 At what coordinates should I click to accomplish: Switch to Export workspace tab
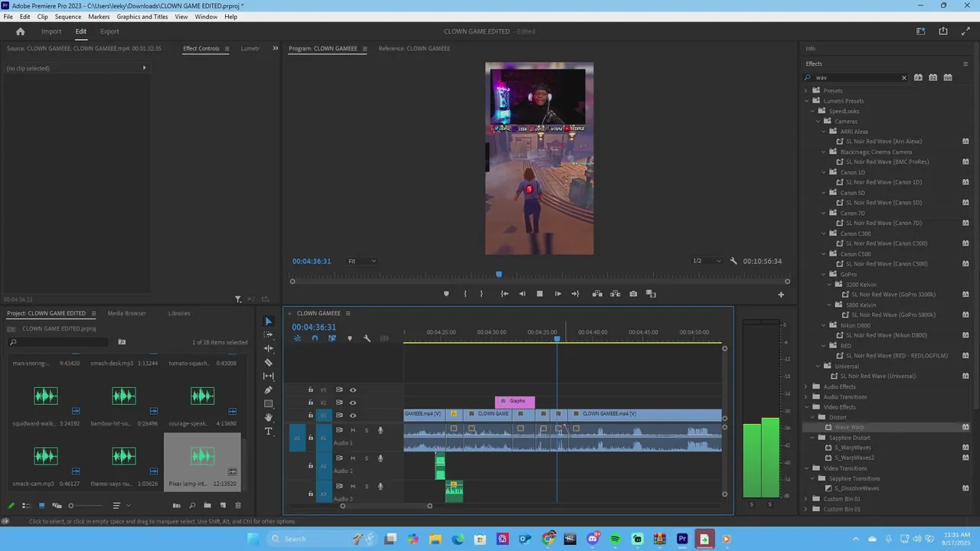tap(109, 31)
